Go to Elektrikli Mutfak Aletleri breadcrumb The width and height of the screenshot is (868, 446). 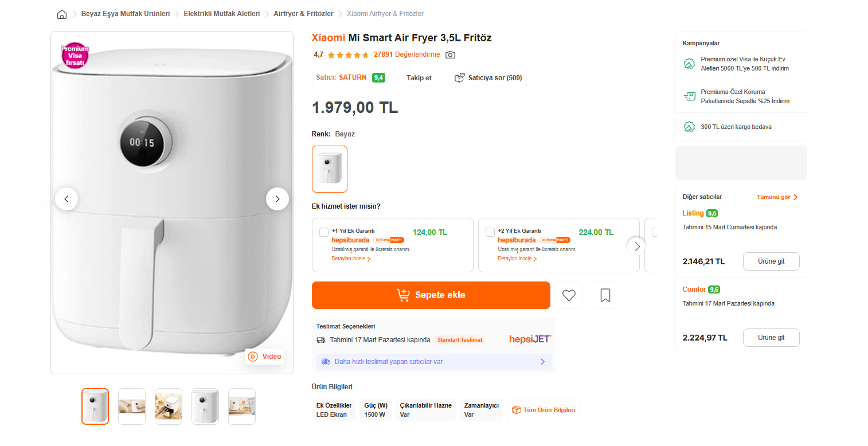[221, 14]
